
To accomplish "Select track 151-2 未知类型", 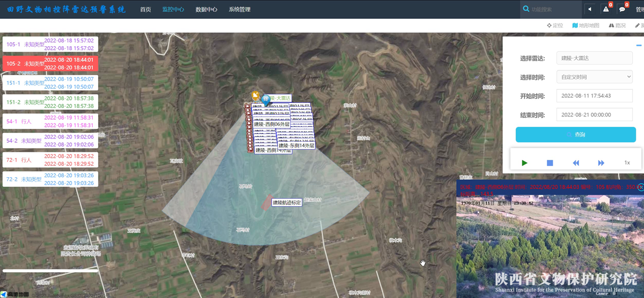I will [x=50, y=102].
